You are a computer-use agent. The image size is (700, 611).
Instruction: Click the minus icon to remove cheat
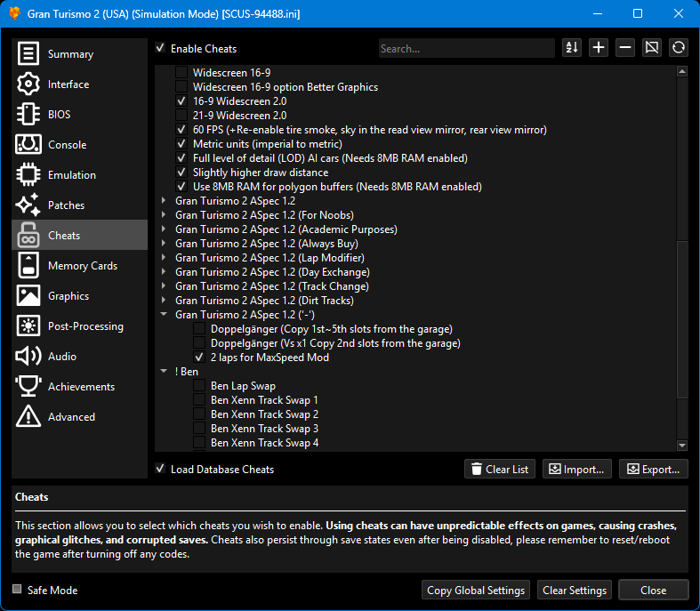[625, 48]
